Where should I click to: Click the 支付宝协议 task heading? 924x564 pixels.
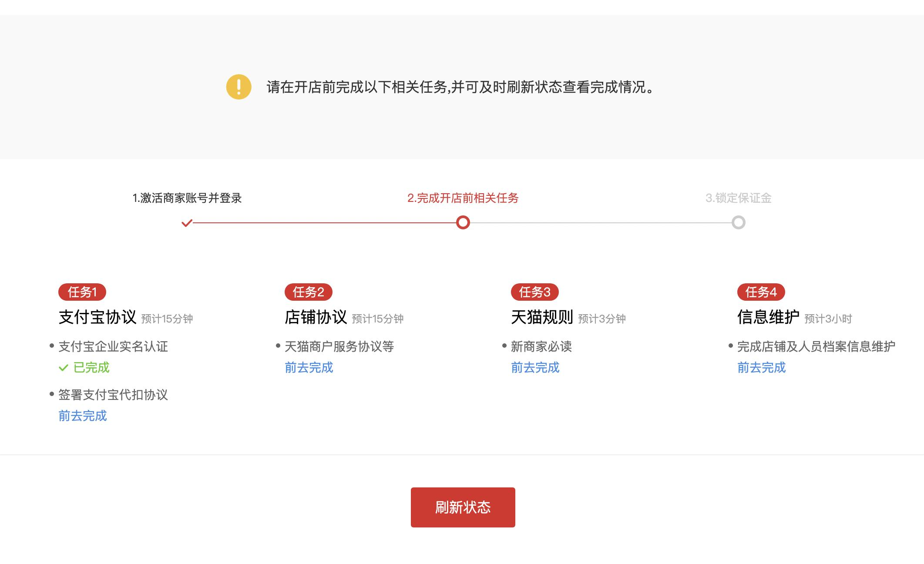coord(97,317)
